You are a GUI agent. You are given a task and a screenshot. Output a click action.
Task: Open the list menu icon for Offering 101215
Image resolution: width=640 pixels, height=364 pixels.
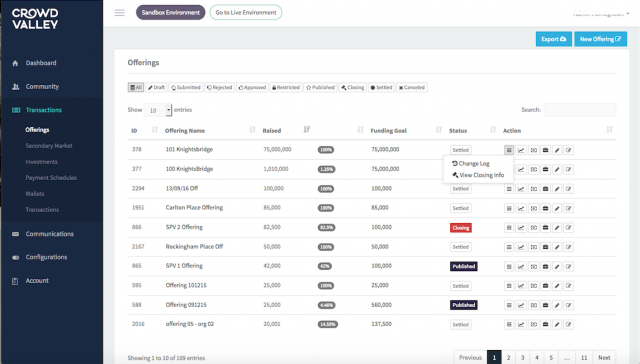click(509, 286)
